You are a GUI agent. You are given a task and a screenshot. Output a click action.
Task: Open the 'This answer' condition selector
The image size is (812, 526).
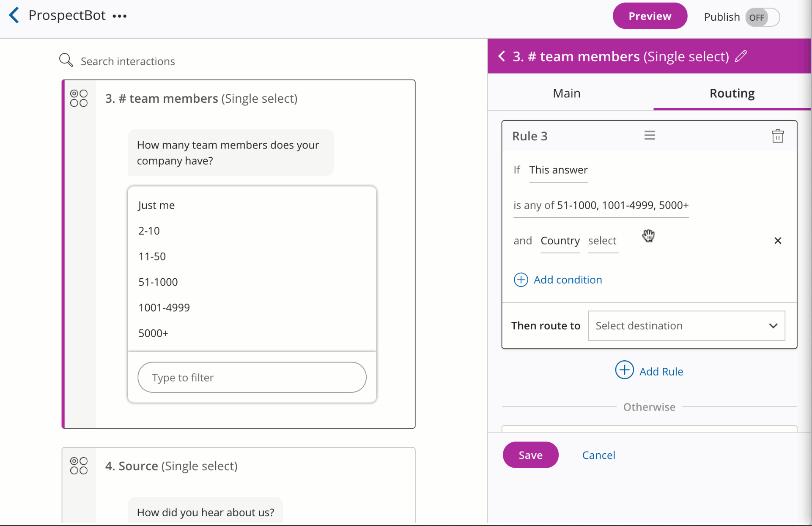pos(558,170)
